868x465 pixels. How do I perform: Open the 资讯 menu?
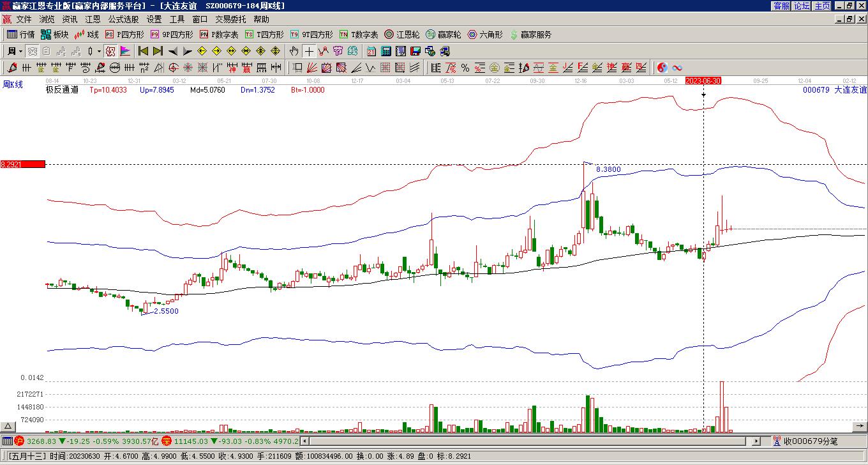pos(70,19)
